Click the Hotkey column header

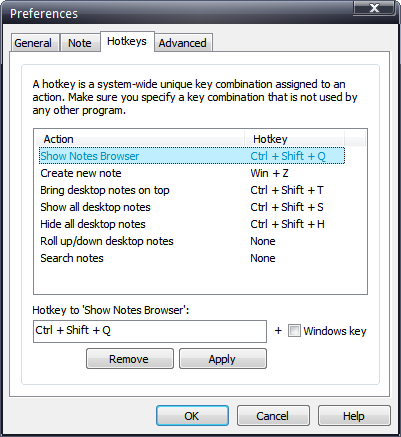pyautogui.click(x=294, y=139)
